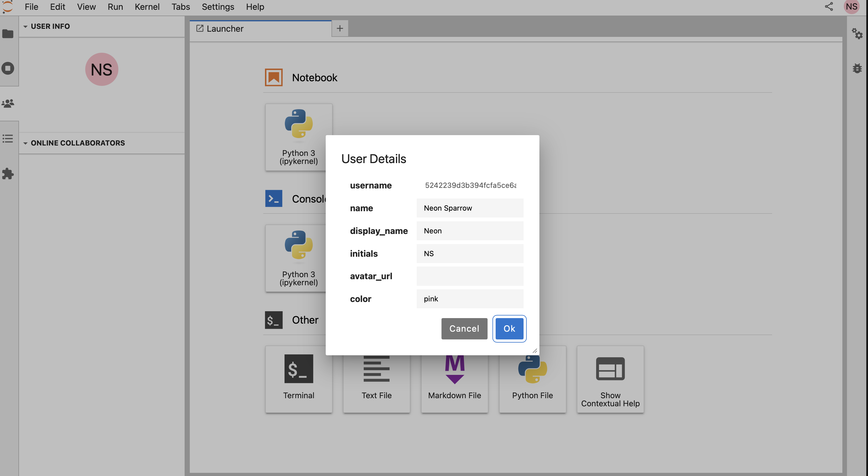Open Show Contextual Help card
The image size is (868, 476).
pyautogui.click(x=610, y=379)
